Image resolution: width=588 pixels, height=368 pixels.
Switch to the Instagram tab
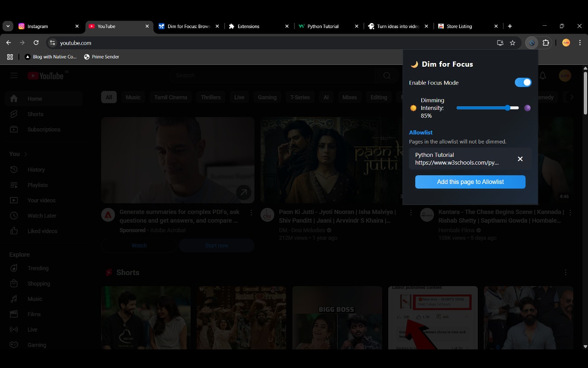click(49, 26)
